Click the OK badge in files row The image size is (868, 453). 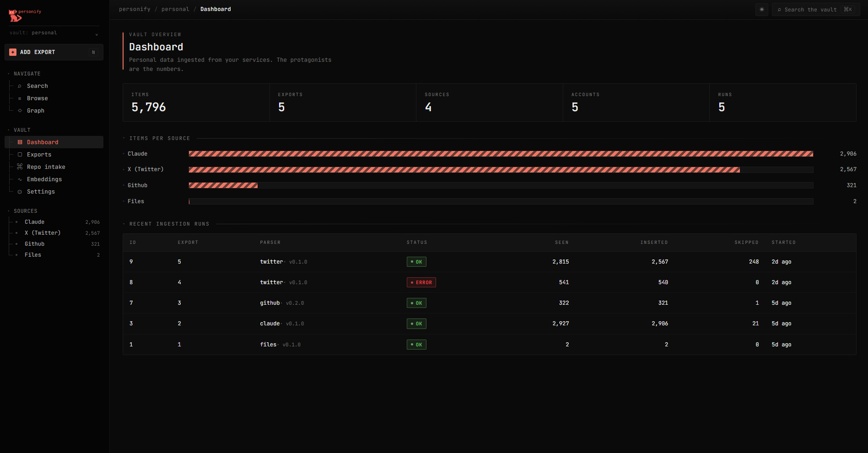tap(416, 345)
